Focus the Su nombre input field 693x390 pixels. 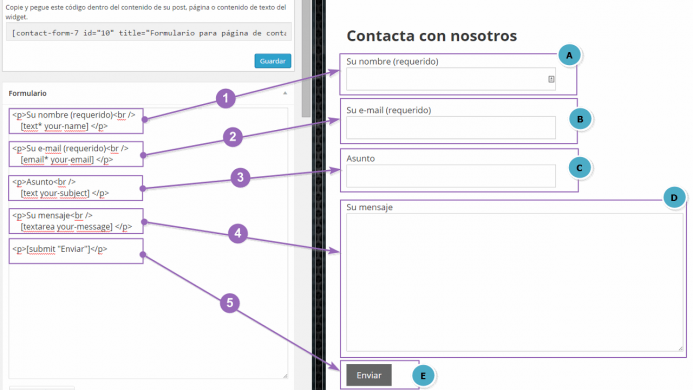(x=451, y=79)
